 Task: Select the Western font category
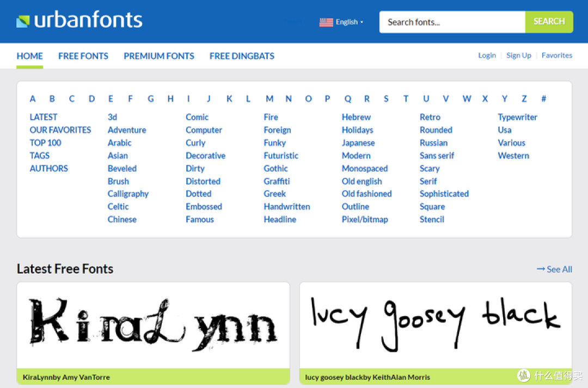513,156
